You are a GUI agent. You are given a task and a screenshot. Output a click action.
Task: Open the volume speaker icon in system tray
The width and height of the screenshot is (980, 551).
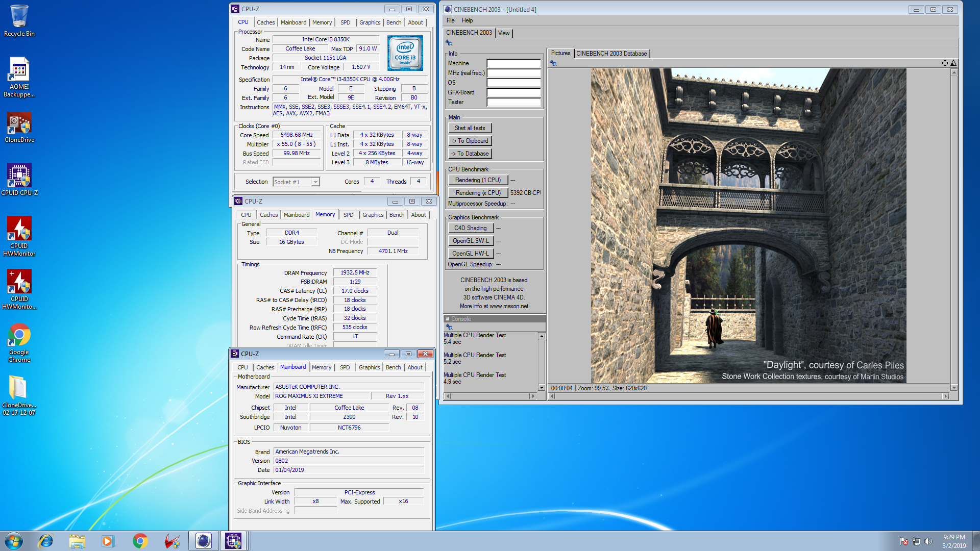(928, 541)
